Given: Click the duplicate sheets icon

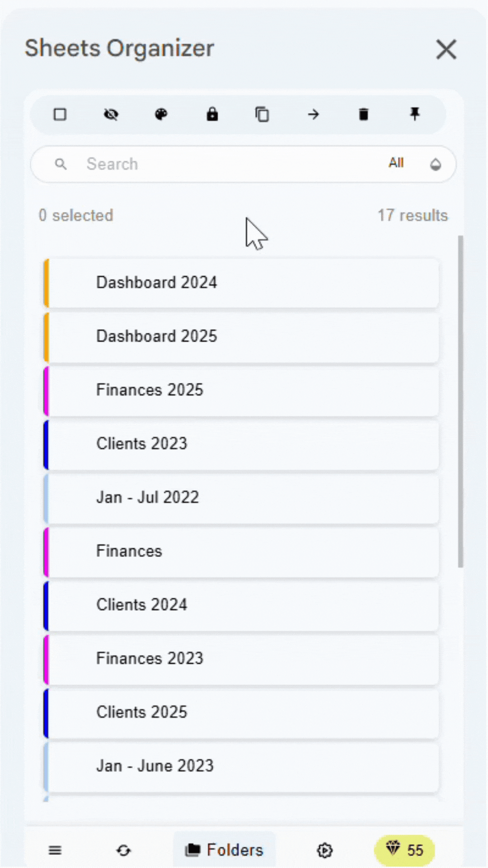Looking at the screenshot, I should (263, 114).
